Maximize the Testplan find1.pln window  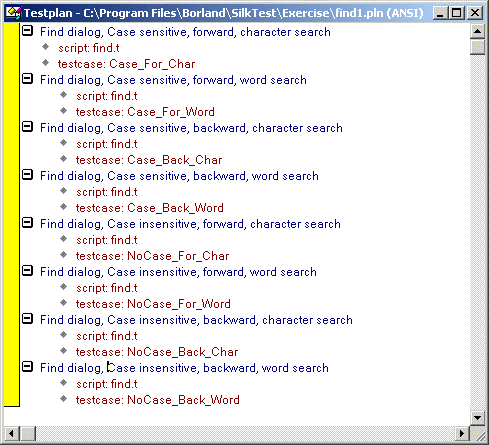point(456,13)
